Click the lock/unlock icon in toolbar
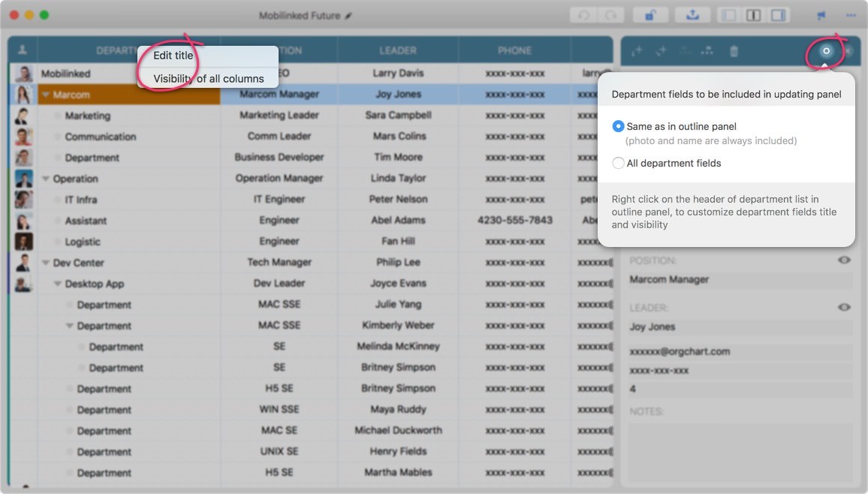This screenshot has width=868, height=494. click(650, 15)
